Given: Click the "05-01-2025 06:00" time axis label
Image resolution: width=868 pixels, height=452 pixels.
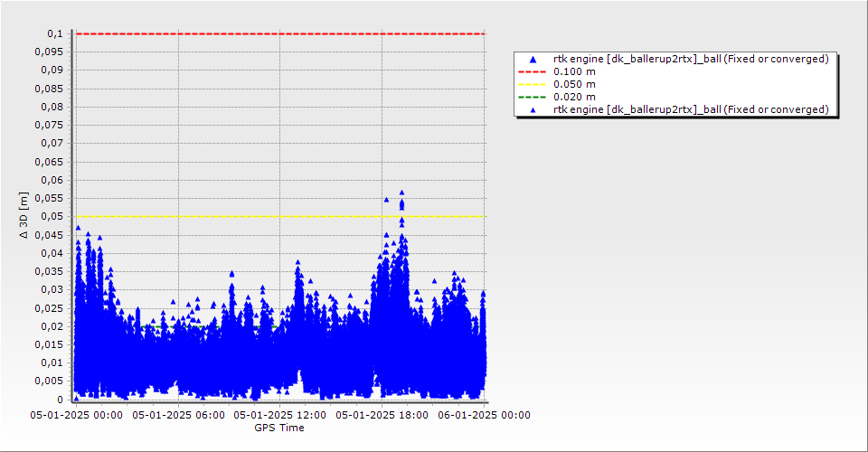Looking at the screenshot, I should click(x=178, y=415).
